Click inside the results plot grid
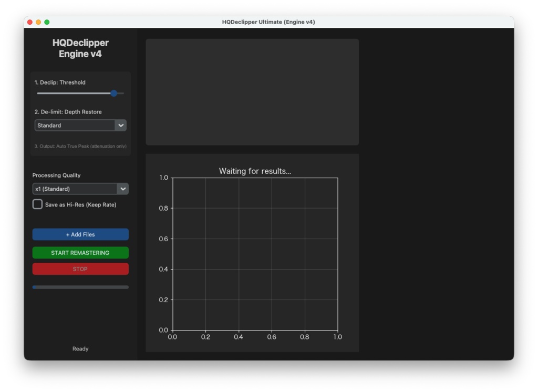 255,254
